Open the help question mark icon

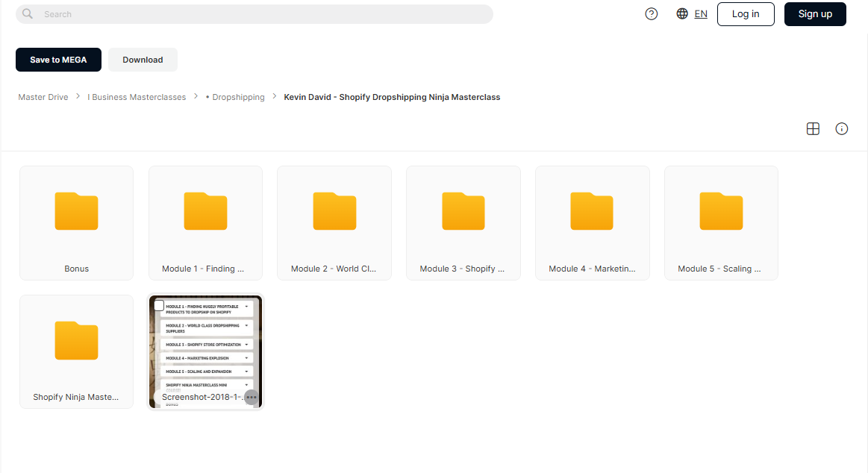pyautogui.click(x=652, y=14)
